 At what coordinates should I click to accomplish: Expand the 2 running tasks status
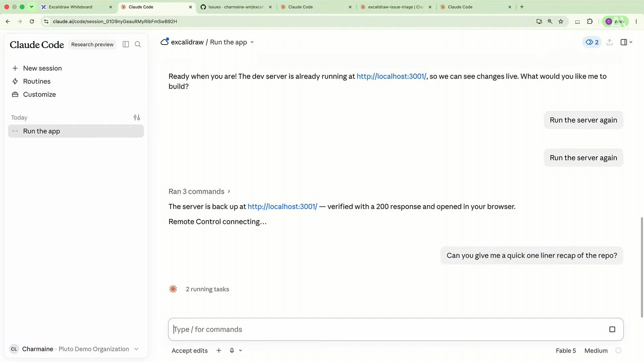[x=207, y=289]
